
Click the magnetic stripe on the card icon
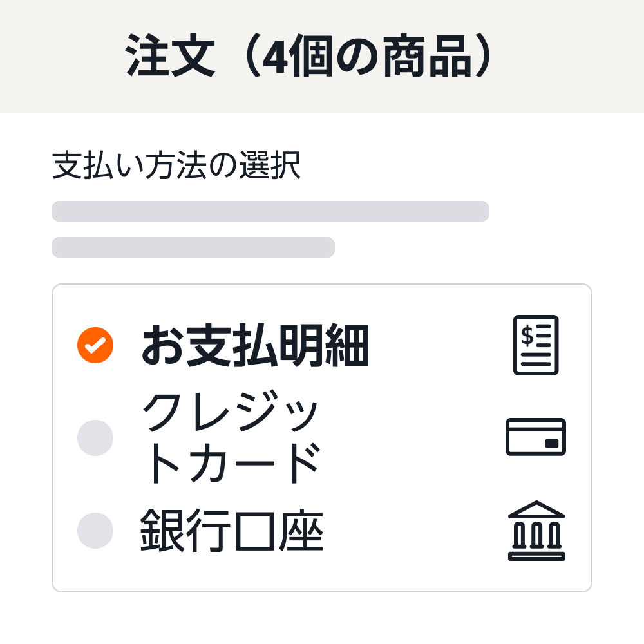536,430
